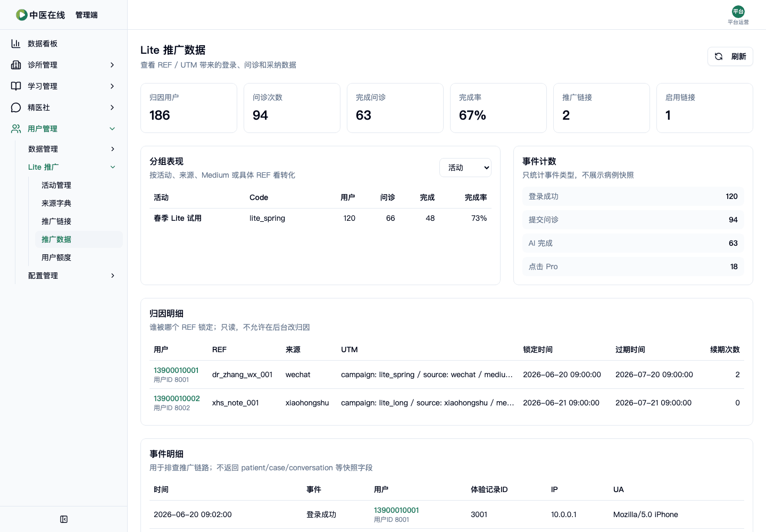Click the campaign: lite_spring UTM cell

tap(427, 375)
